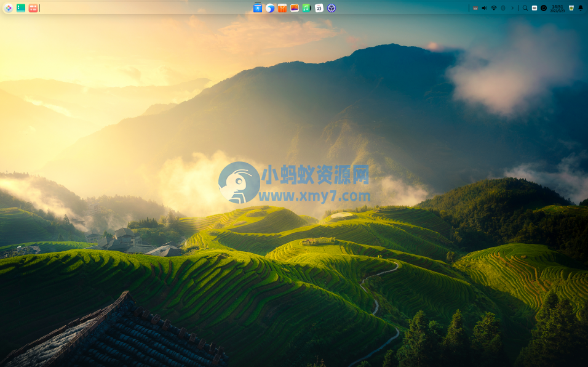
Task: Open the File Manager from the dock
Action: tap(257, 8)
